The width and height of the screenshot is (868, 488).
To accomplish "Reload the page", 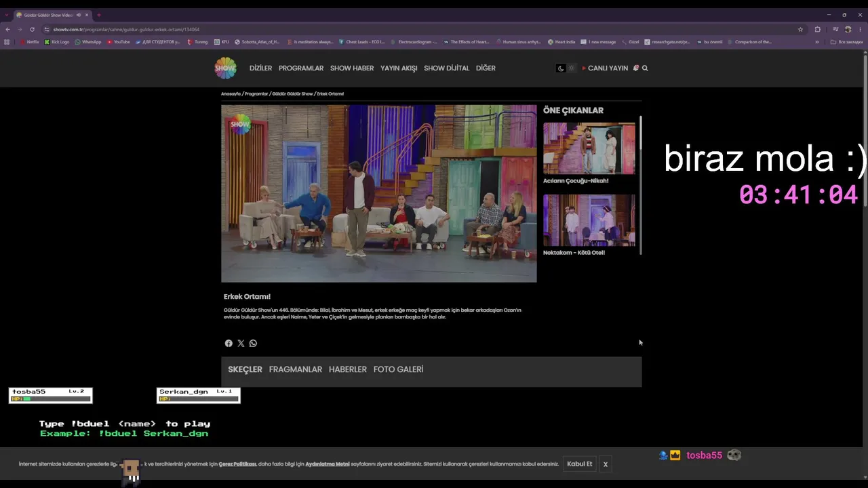I will (32, 29).
